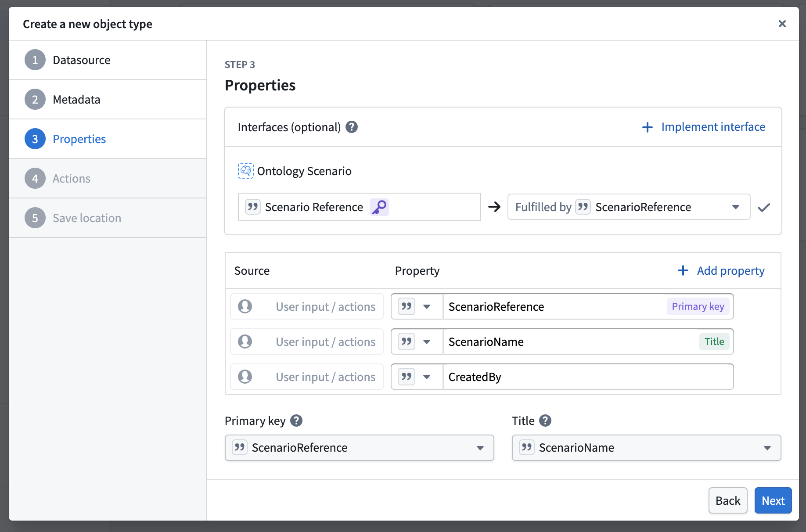Click the step 1 circle icon

click(x=35, y=60)
